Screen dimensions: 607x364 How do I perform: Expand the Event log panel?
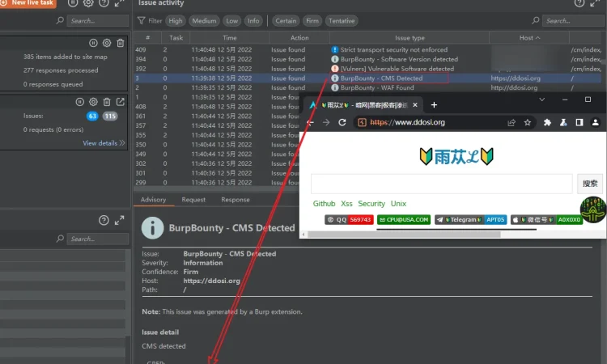coord(119,220)
